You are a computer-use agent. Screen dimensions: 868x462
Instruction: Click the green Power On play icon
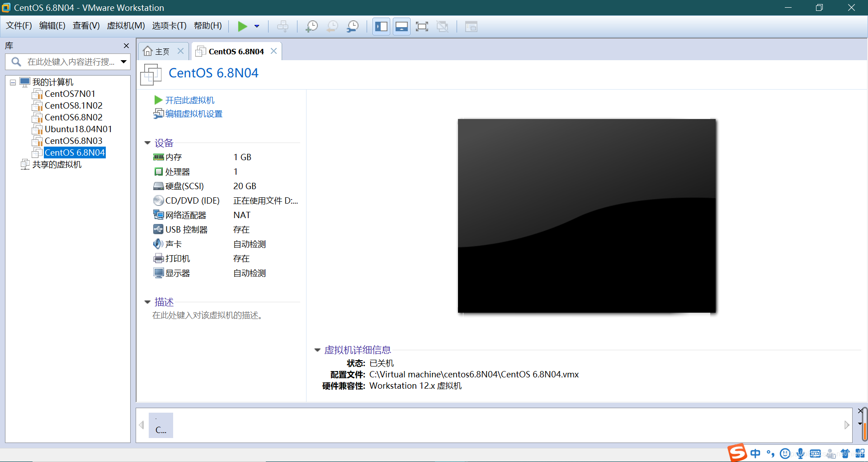(x=242, y=26)
